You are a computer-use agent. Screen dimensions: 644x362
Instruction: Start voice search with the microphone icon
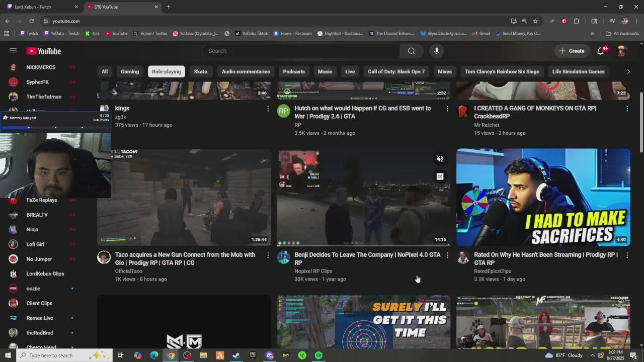coord(437,51)
